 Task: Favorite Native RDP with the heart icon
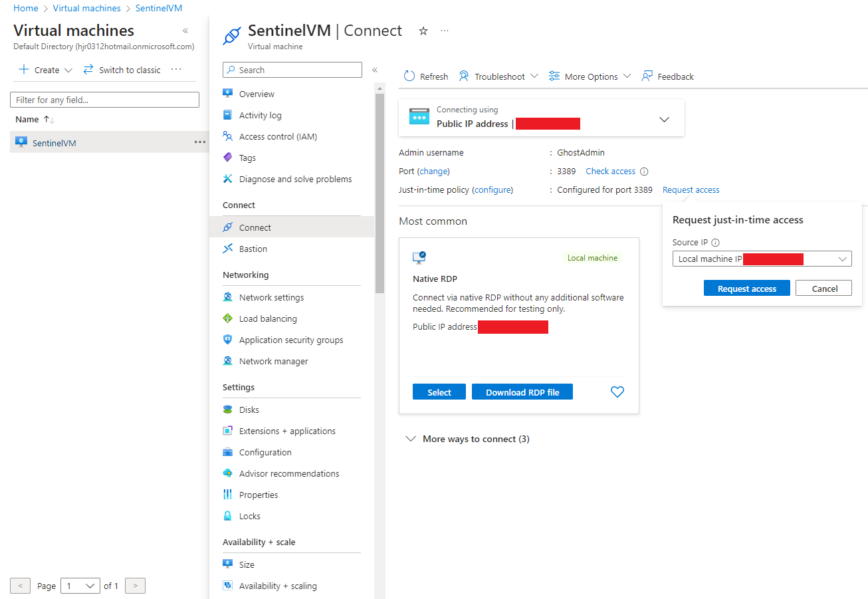pyautogui.click(x=617, y=392)
